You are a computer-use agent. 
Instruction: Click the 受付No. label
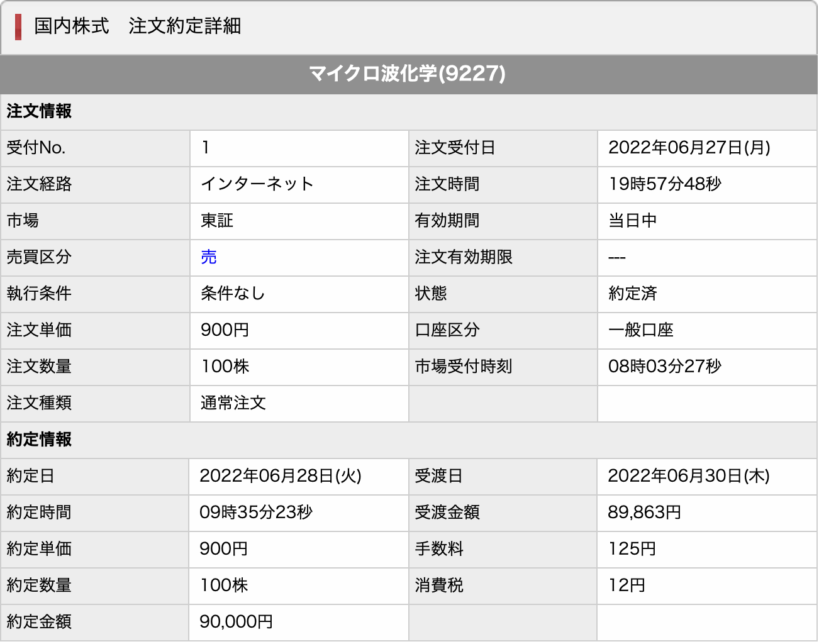point(36,148)
